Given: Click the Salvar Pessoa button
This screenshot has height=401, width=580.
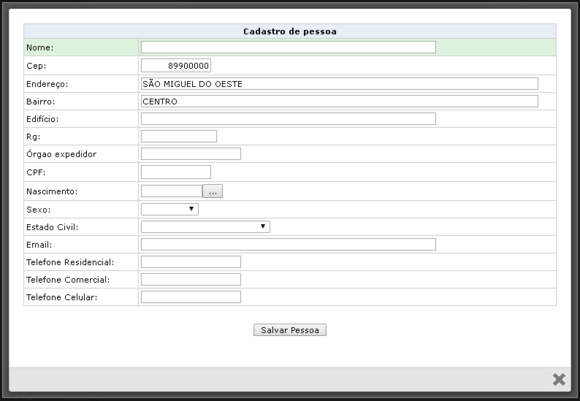Looking at the screenshot, I should click(290, 330).
